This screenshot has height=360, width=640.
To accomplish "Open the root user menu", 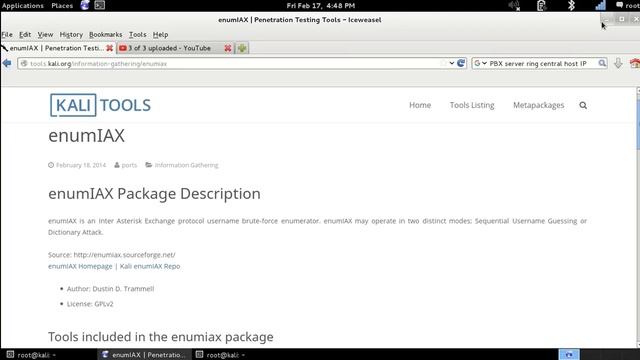I will click(x=628, y=6).
